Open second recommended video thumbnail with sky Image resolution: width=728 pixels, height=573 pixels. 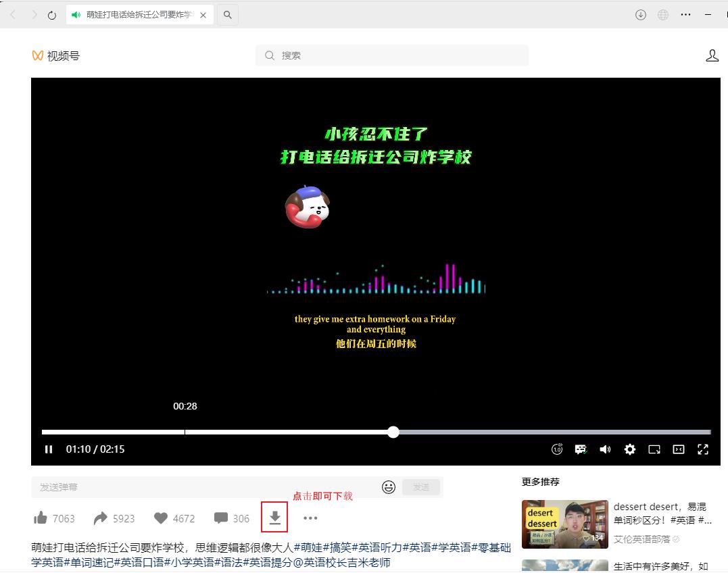[564, 565]
